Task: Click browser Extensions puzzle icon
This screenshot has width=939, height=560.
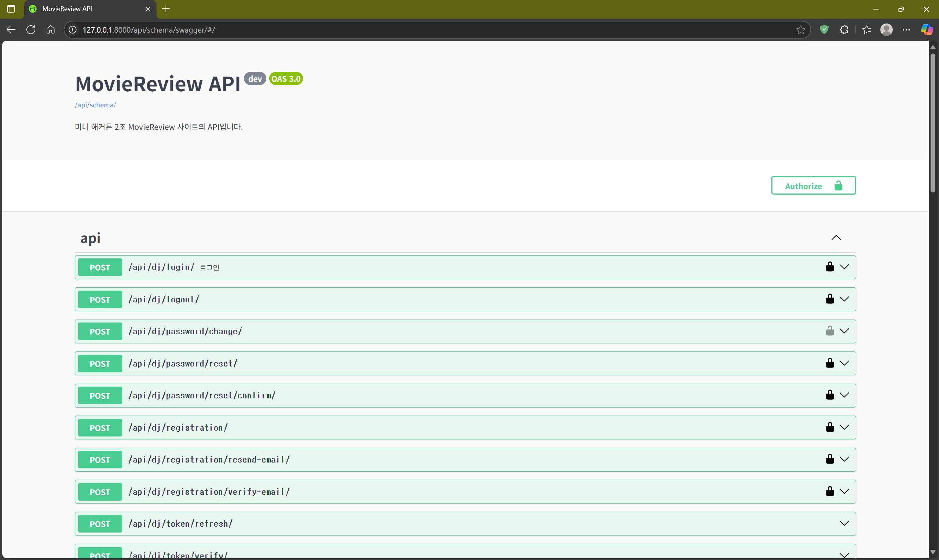Action: [x=844, y=30]
